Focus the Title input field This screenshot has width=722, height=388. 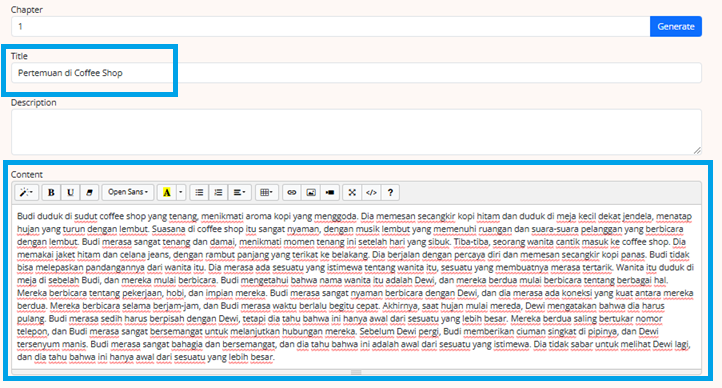[x=356, y=73]
